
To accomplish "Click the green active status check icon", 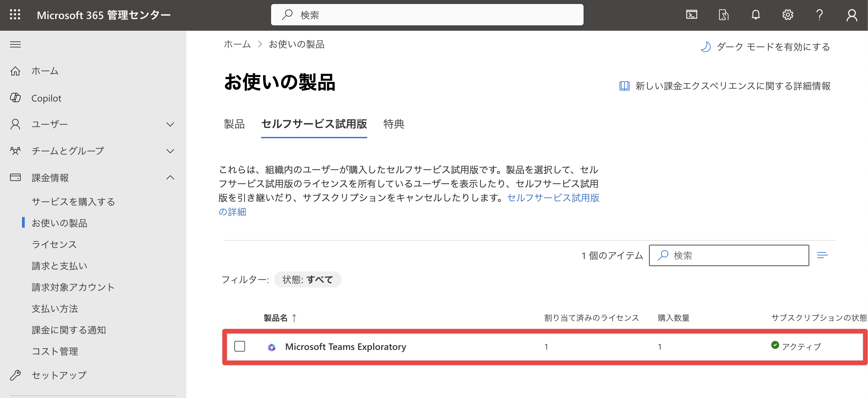I will coord(775,345).
